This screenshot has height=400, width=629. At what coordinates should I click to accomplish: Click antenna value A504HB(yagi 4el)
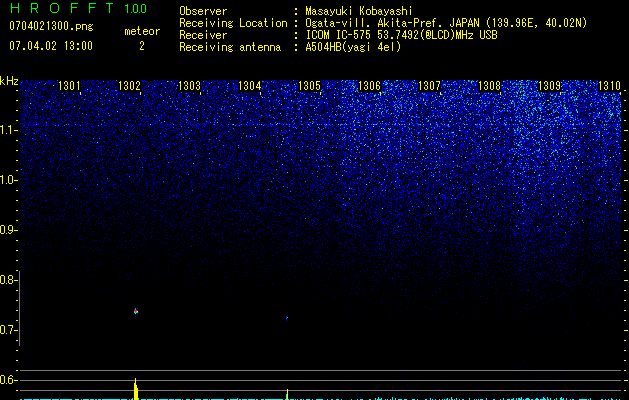click(x=353, y=47)
